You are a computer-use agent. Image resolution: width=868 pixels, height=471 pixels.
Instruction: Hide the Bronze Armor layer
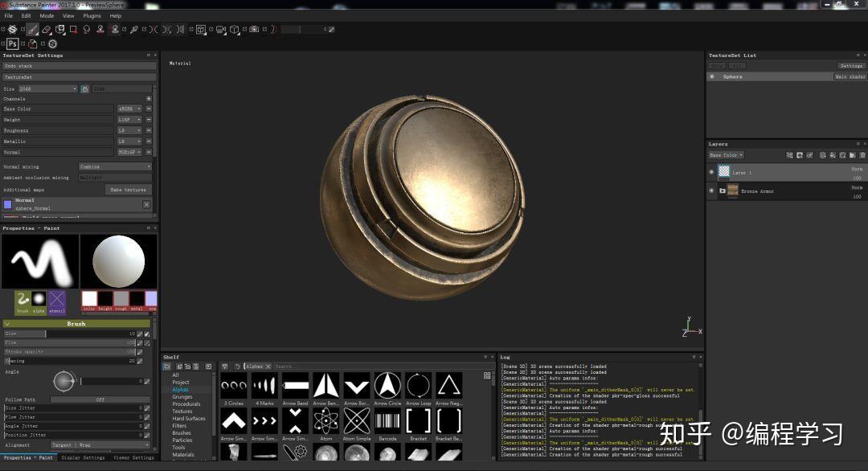[x=712, y=191]
